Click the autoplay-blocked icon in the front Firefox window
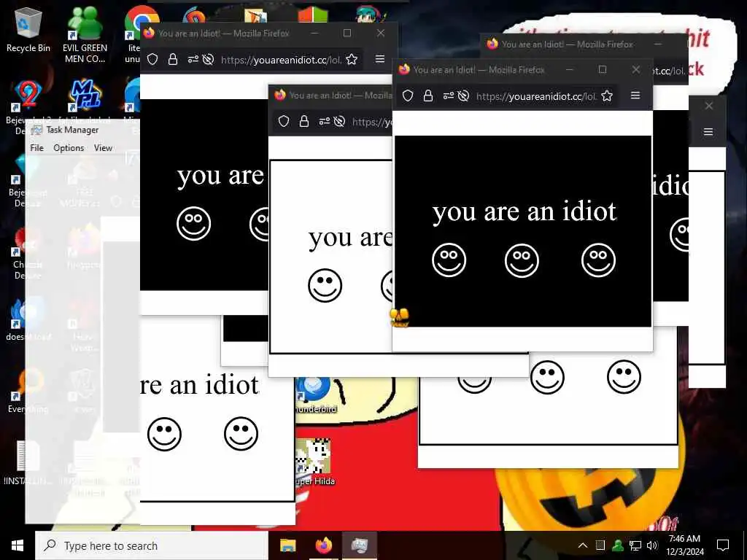 click(463, 96)
